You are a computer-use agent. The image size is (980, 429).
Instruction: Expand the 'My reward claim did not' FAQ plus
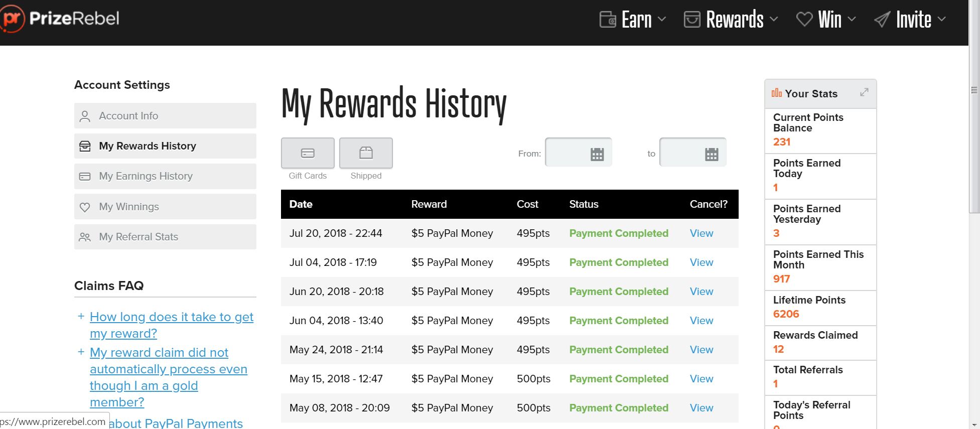[81, 352]
